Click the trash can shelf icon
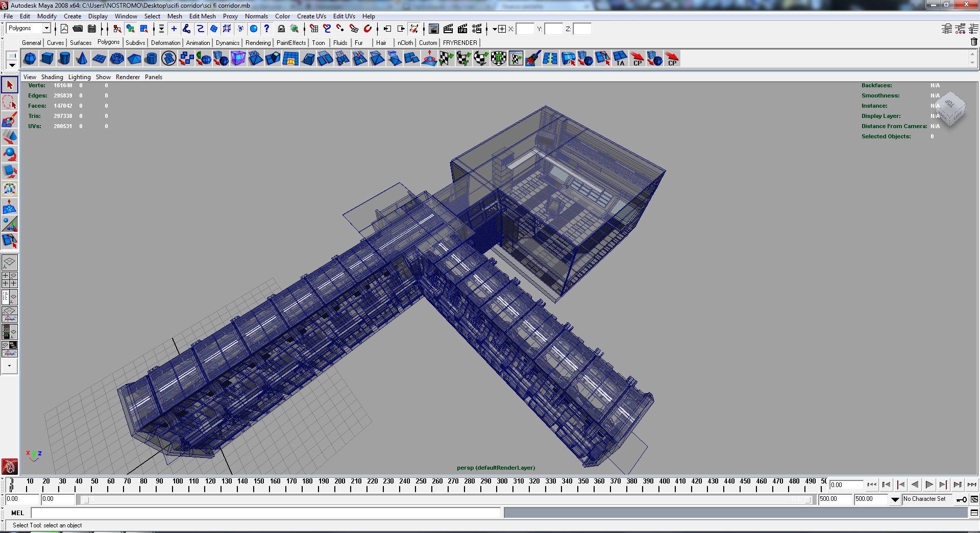980x533 pixels. tap(974, 42)
